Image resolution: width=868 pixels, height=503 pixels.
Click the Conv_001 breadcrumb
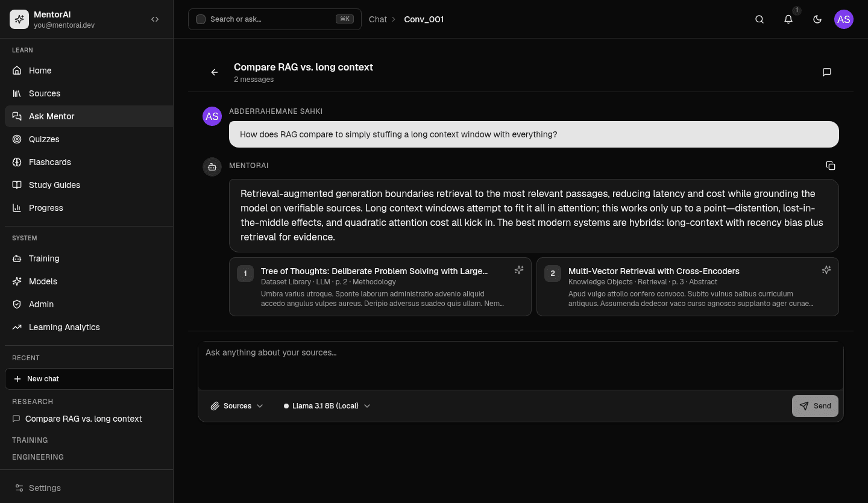click(x=424, y=19)
